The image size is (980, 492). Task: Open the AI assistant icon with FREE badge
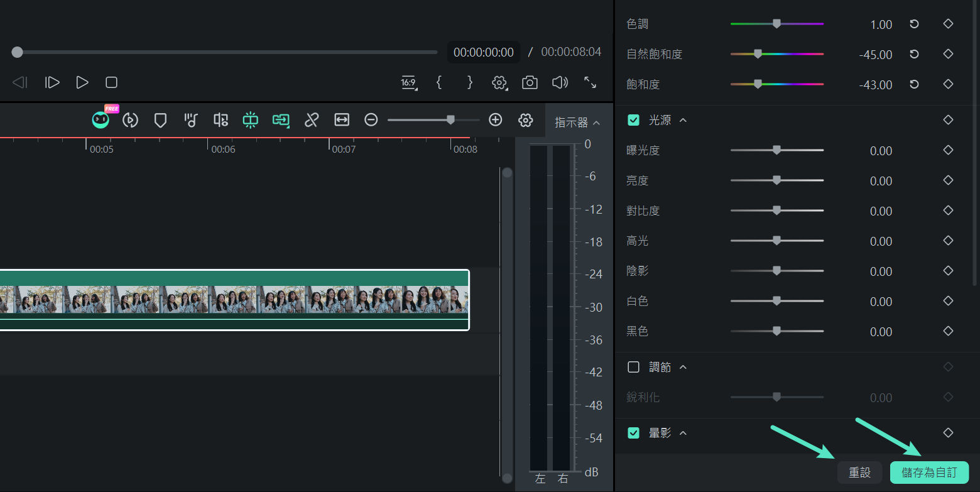101,119
